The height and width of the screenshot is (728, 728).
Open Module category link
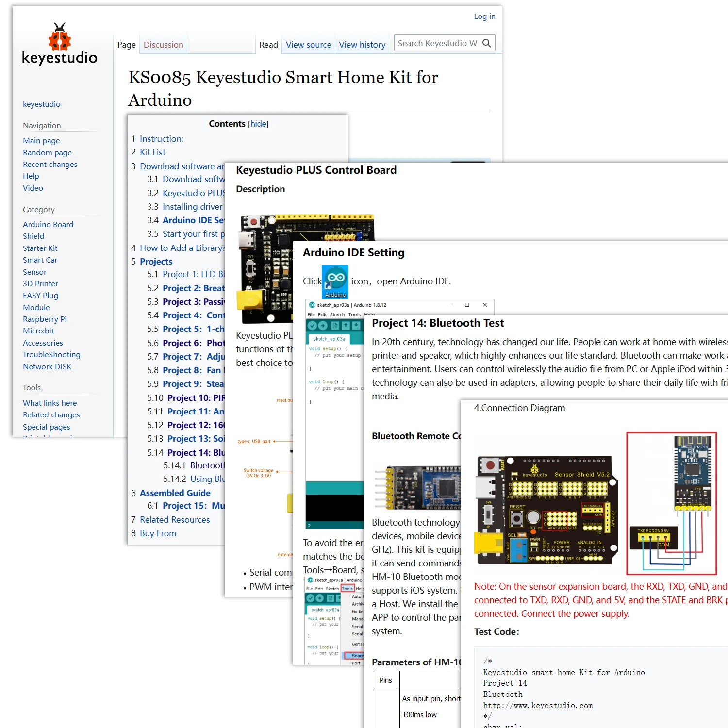36,307
